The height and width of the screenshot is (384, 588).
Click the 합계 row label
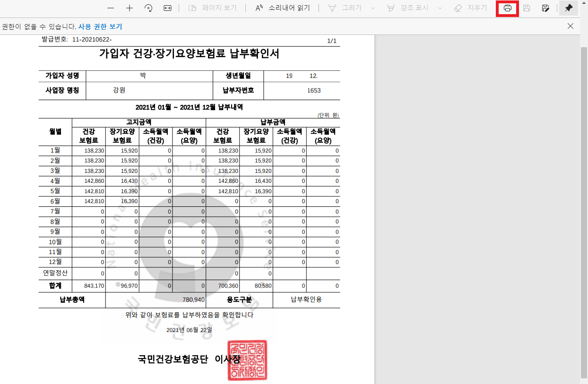55,286
